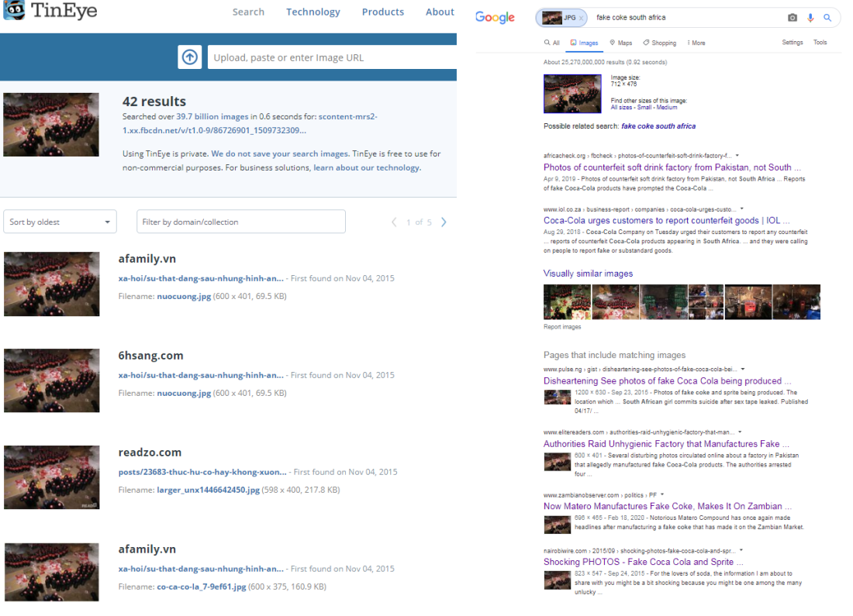Open dropdown arrow beside nairobiwire.com result URL
Image resolution: width=853 pixels, height=616 pixels.
click(741, 550)
